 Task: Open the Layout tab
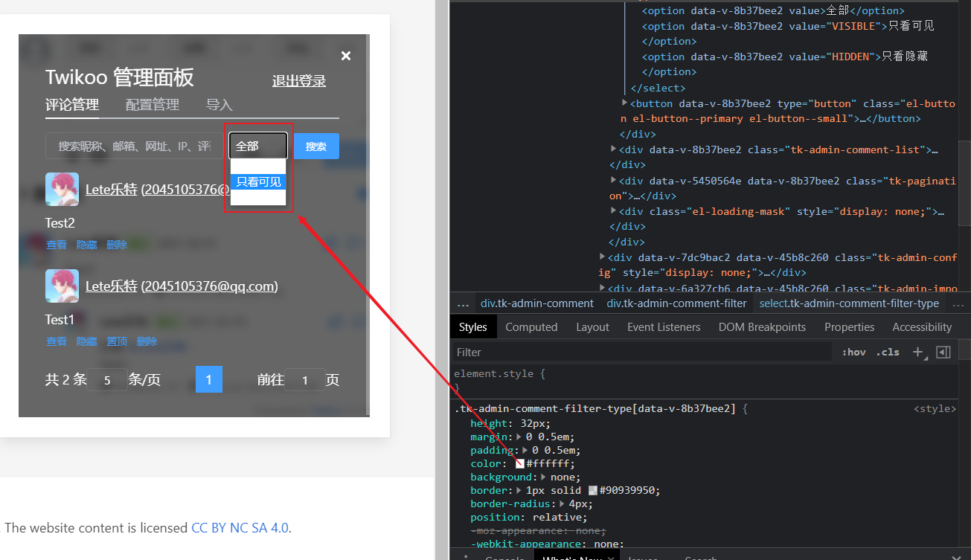click(x=592, y=327)
